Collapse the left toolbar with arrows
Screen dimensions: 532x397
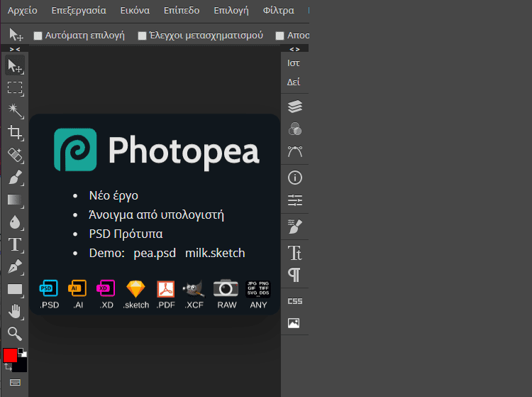[x=14, y=49]
